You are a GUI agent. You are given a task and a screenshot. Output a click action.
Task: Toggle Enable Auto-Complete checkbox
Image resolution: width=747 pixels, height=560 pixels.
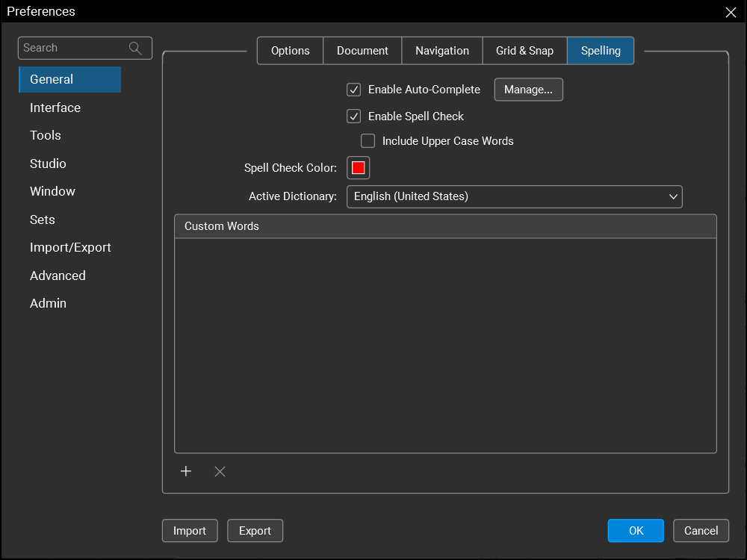[354, 90]
